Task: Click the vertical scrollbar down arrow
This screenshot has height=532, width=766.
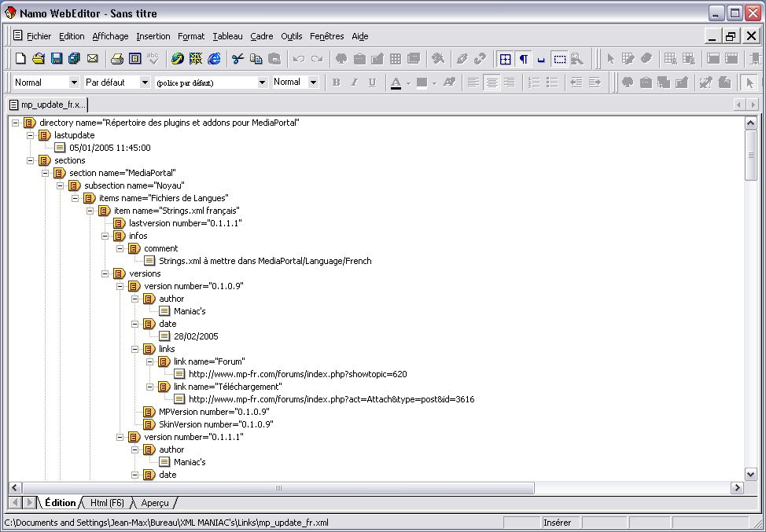Action: [751, 473]
